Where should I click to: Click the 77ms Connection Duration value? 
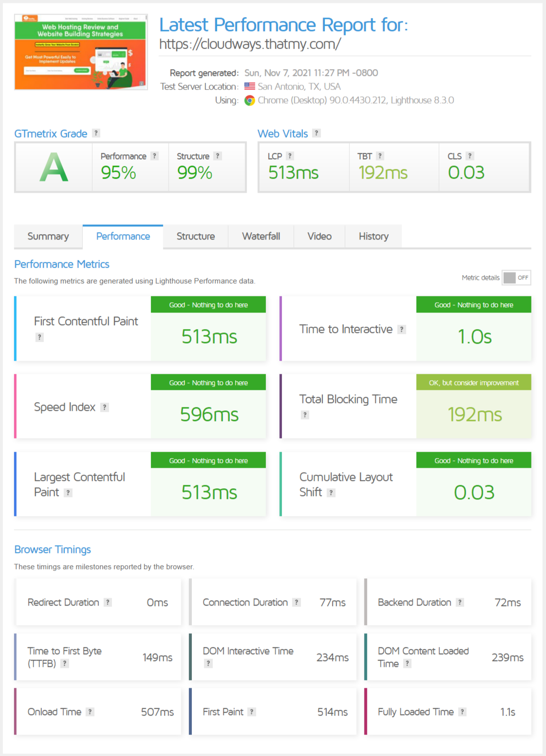[x=333, y=602]
